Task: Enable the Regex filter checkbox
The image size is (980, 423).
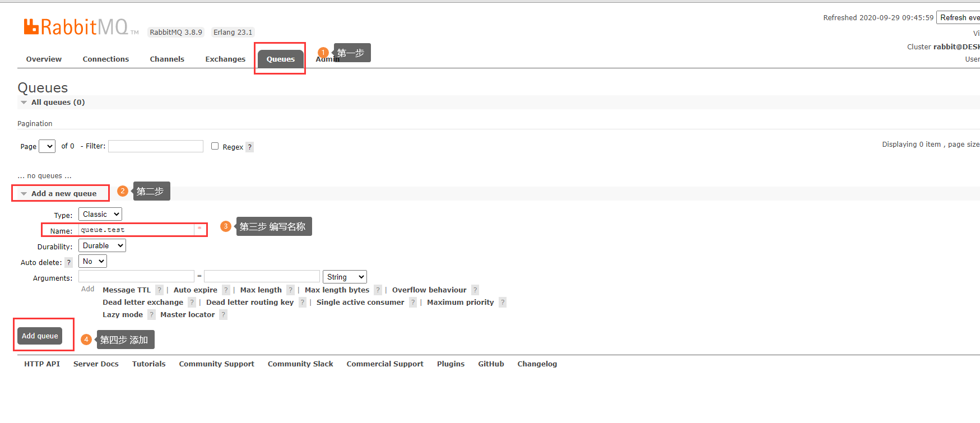Action: click(x=215, y=146)
